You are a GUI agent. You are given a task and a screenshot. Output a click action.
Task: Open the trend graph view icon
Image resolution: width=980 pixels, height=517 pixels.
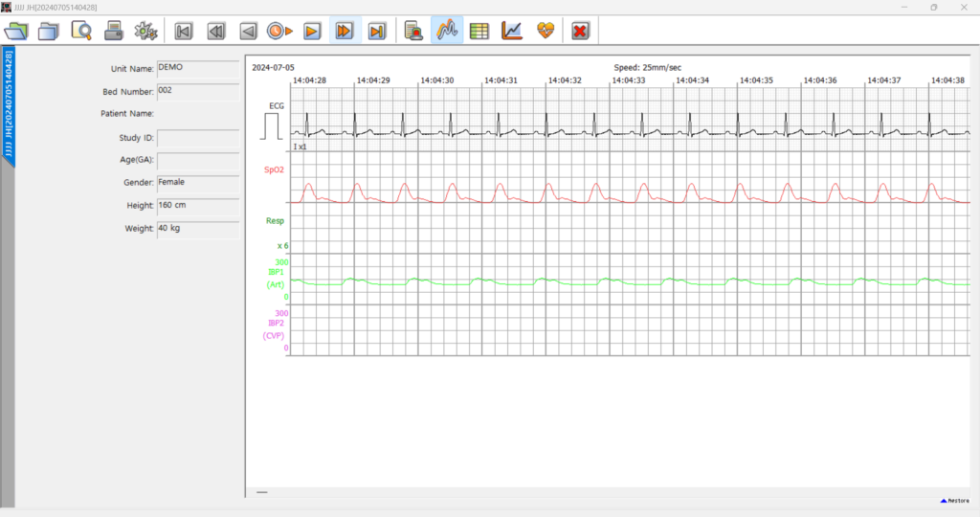[512, 31]
